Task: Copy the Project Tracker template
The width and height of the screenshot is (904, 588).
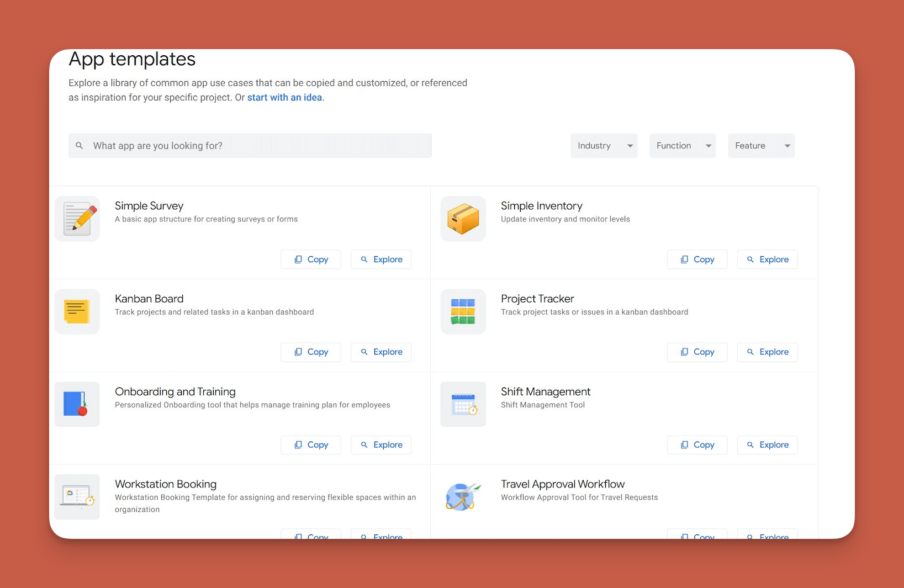Action: point(697,352)
